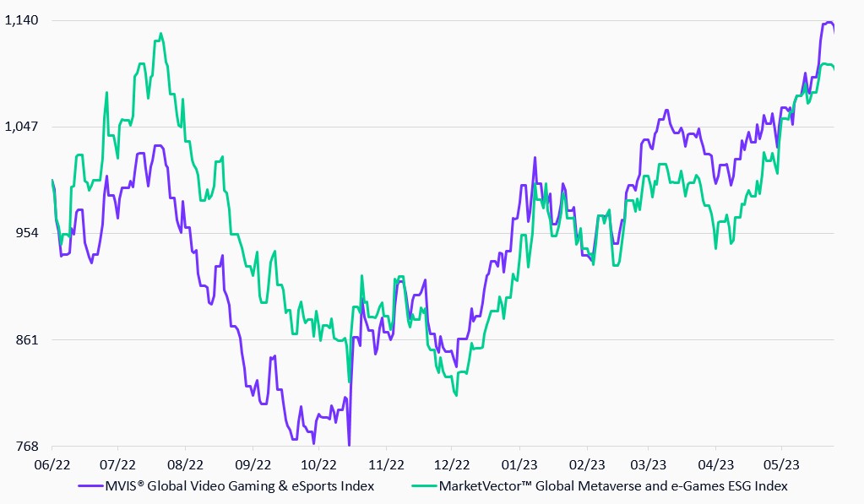This screenshot has height=504, width=864.
Task: Select the 05/23 date label
Action: point(781,465)
